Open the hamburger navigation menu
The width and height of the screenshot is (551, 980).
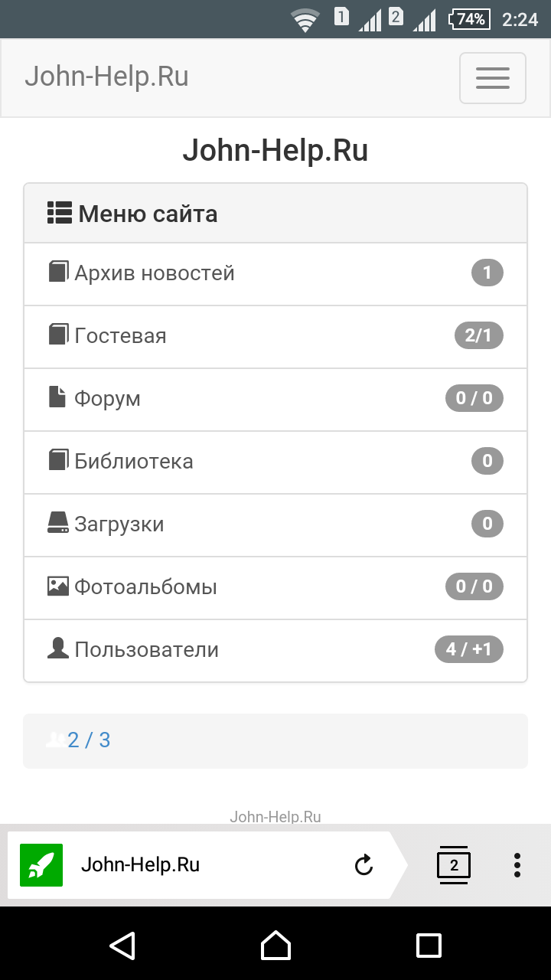(x=492, y=78)
